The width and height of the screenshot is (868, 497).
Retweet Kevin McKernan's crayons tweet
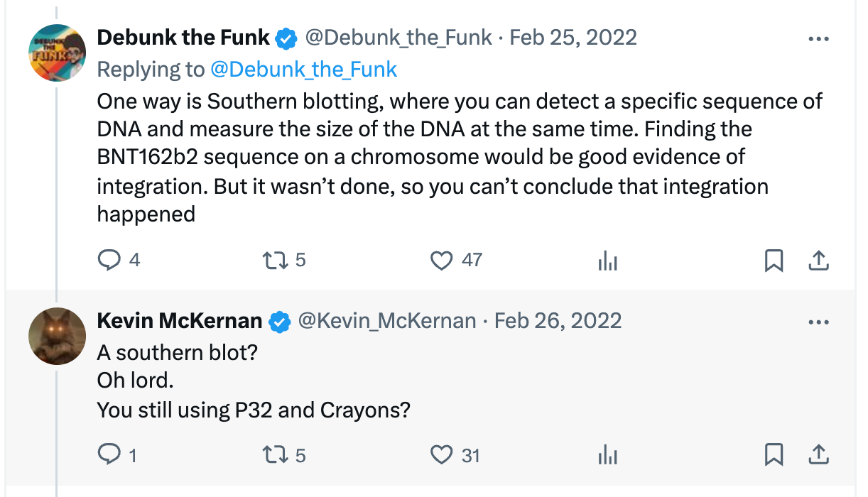pos(275,454)
